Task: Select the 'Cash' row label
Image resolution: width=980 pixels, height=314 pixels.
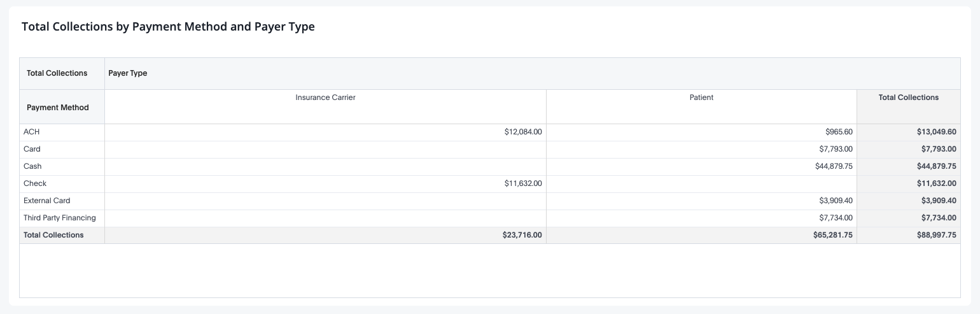Action: (x=32, y=166)
